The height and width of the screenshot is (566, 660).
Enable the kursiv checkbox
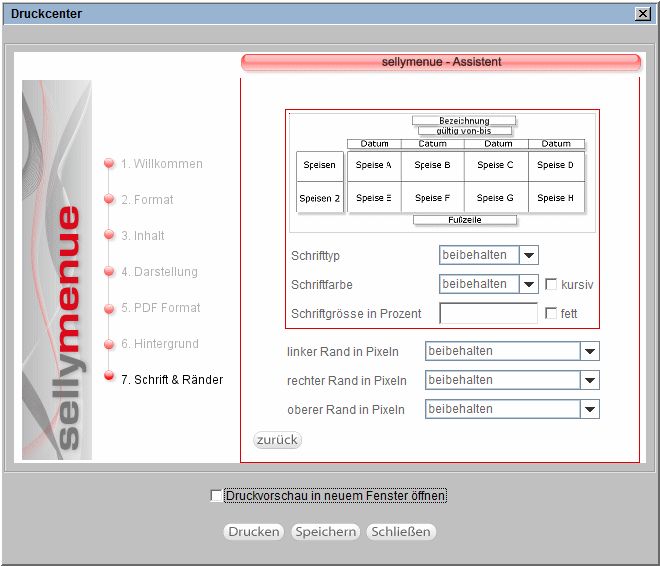pyautogui.click(x=551, y=285)
